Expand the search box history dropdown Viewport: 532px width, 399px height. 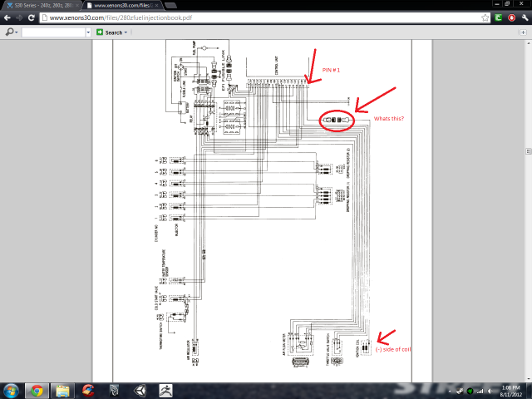click(x=87, y=32)
